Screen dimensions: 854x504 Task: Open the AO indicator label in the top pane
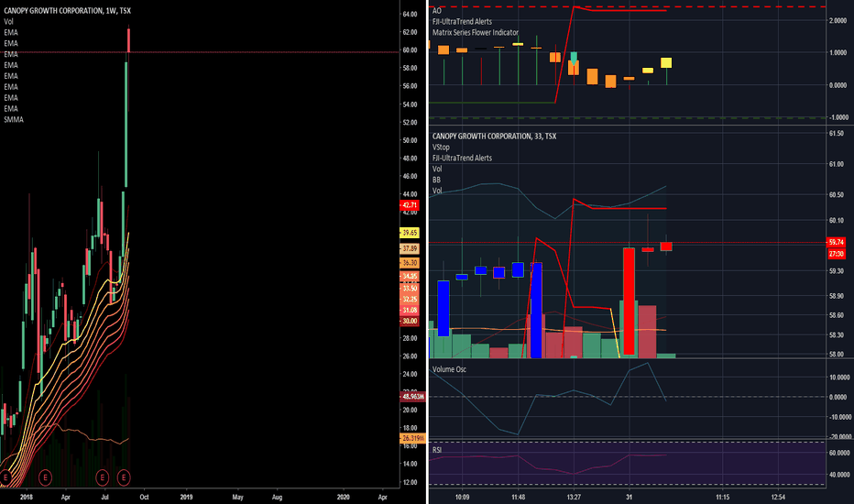[437, 10]
